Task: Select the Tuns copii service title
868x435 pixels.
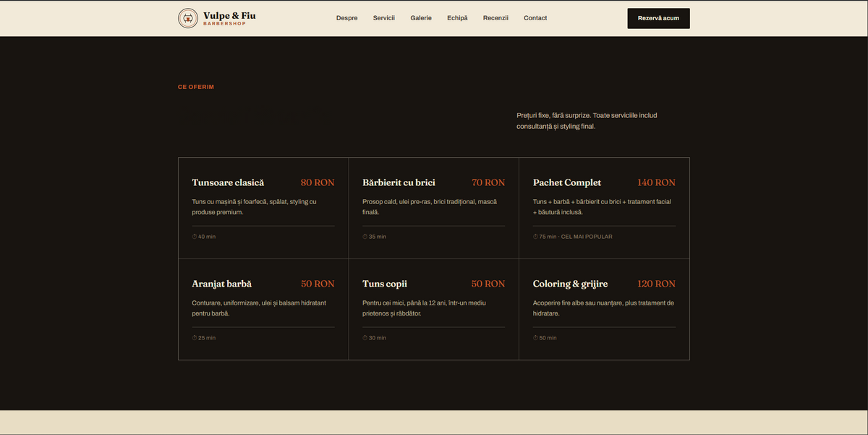Action: click(385, 284)
